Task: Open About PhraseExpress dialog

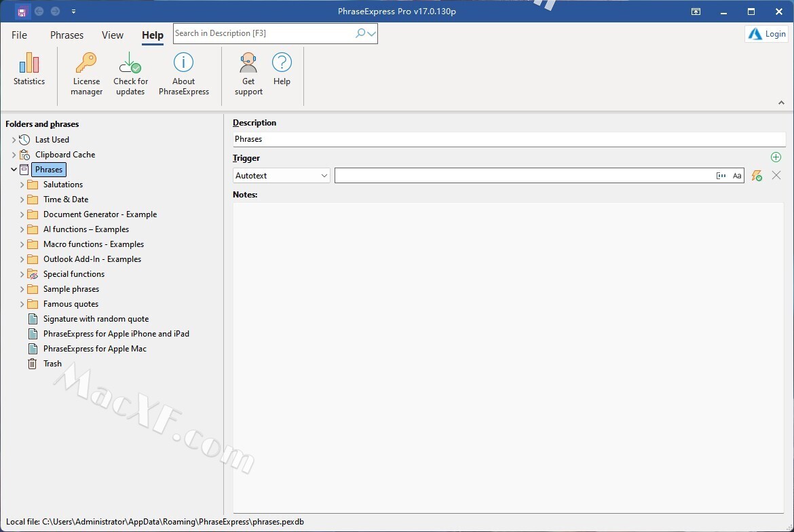Action: (183, 74)
